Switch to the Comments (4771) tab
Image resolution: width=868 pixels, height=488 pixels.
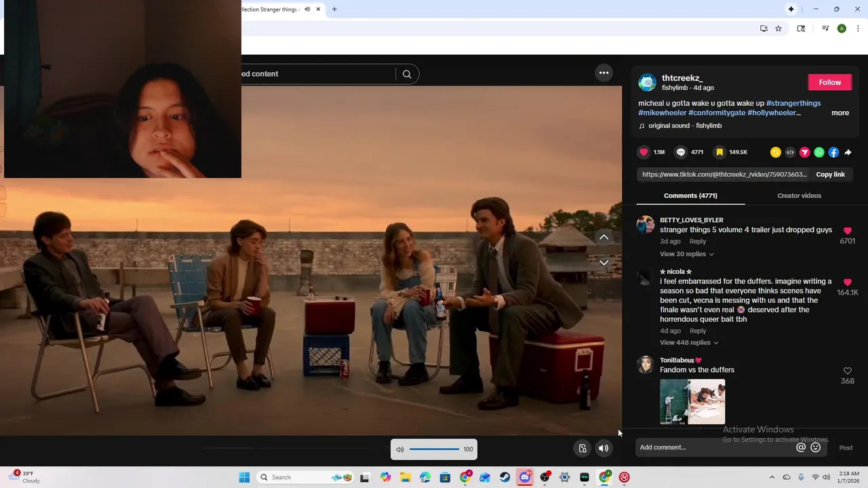690,195
